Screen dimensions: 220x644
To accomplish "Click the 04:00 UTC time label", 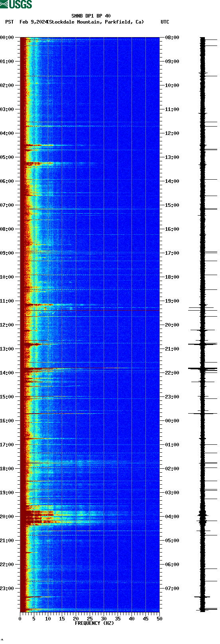I will coord(172,517).
